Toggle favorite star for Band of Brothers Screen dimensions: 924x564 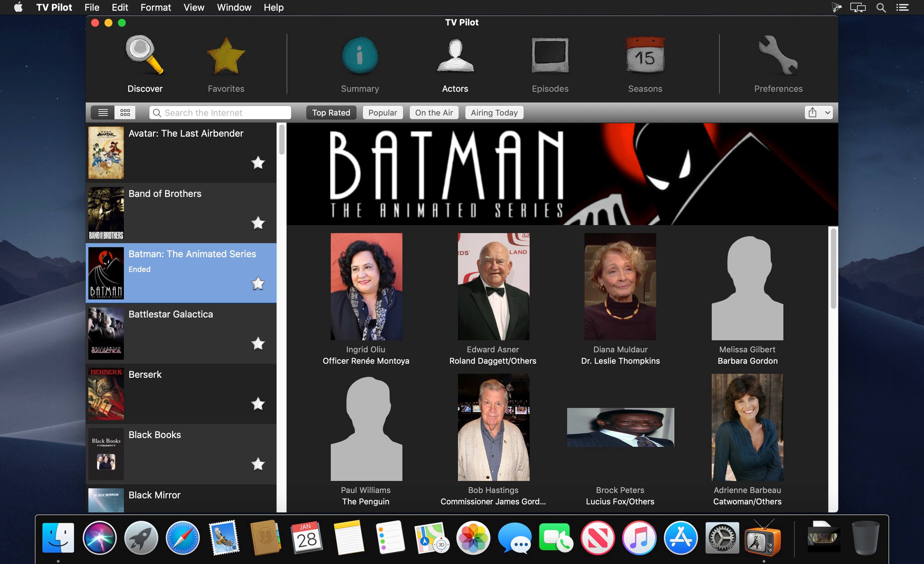point(258,223)
